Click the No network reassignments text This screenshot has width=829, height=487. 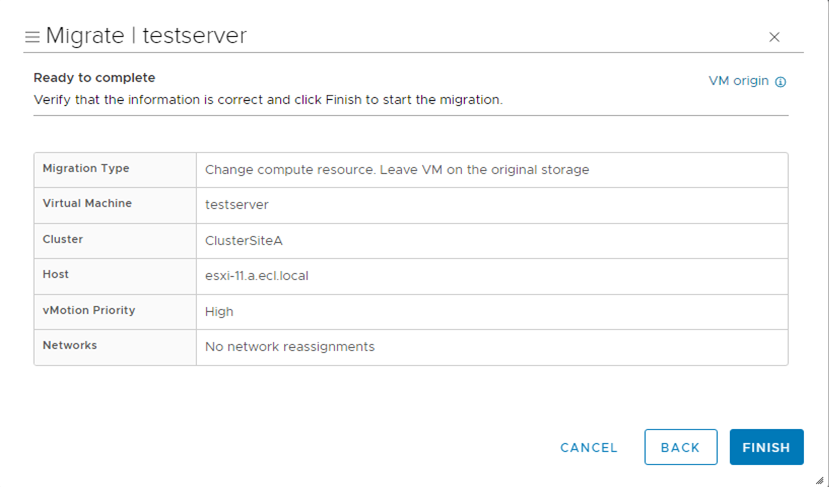click(x=289, y=346)
